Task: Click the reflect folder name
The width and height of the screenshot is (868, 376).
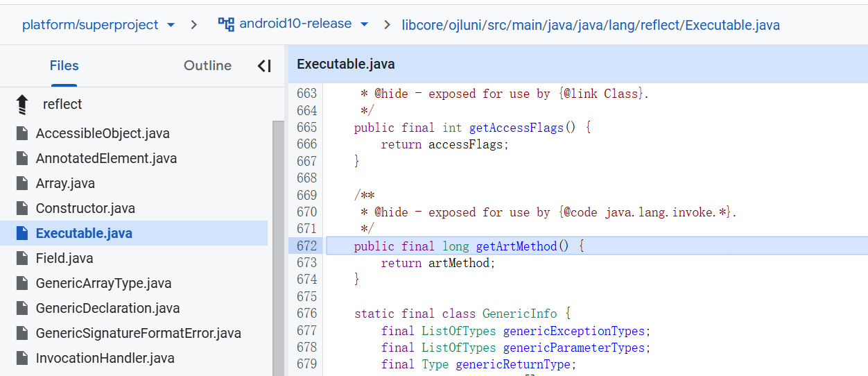Action: (x=62, y=104)
